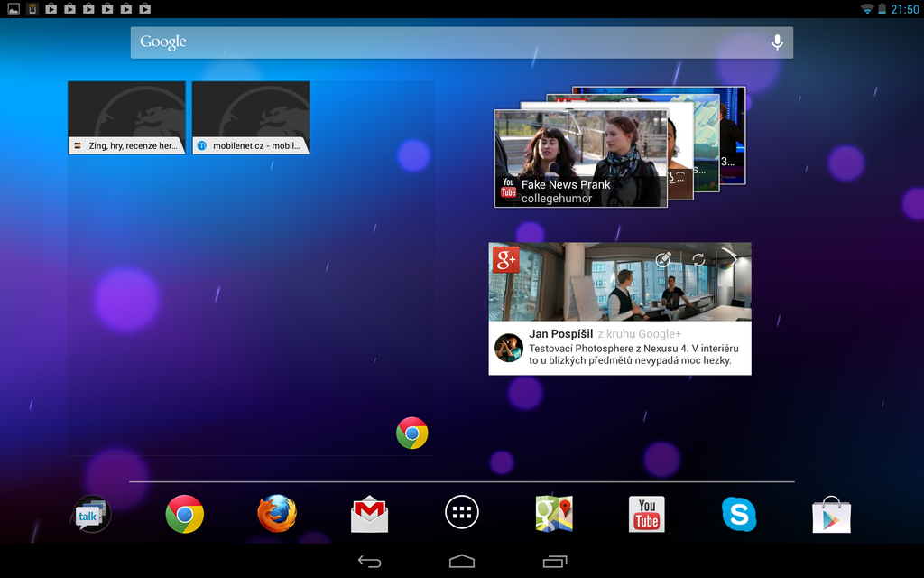Refresh the Google+ widget
The width and height of the screenshot is (924, 578).
[697, 259]
